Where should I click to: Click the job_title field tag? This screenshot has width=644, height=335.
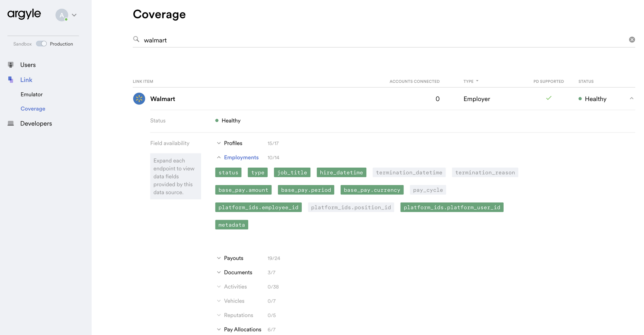point(292,172)
